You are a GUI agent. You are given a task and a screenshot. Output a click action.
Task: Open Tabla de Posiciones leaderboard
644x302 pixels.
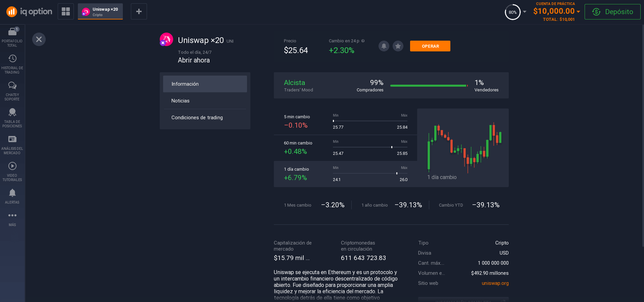[x=12, y=118]
